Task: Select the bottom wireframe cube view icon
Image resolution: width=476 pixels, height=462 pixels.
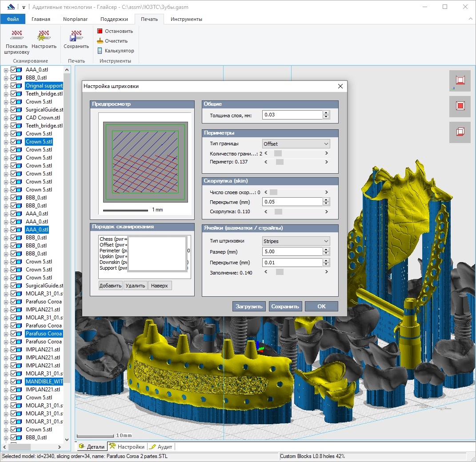Action: (x=460, y=132)
